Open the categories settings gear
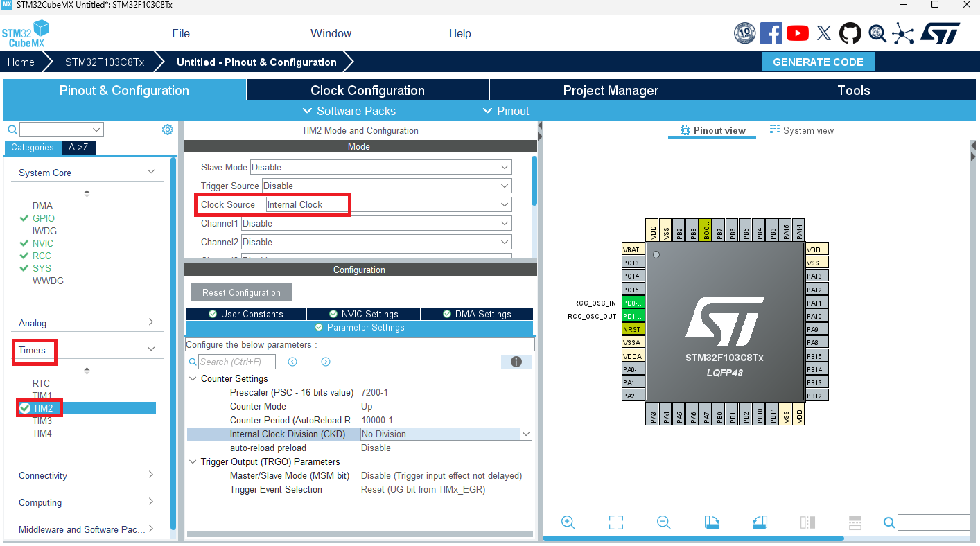This screenshot has height=546, width=980. point(167,130)
